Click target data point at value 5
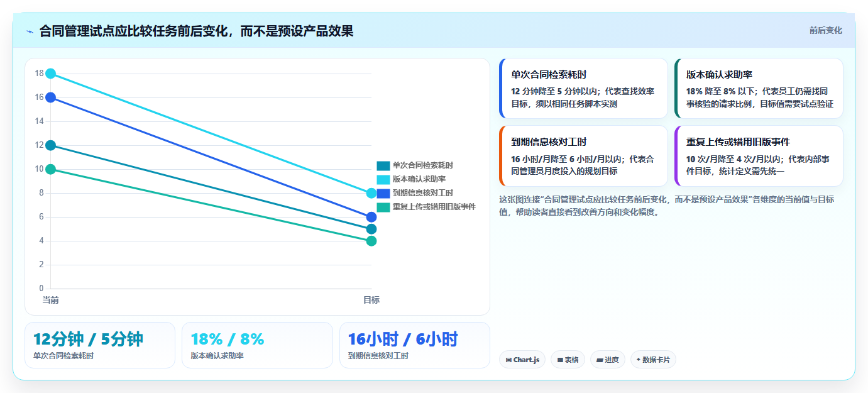 pos(371,229)
